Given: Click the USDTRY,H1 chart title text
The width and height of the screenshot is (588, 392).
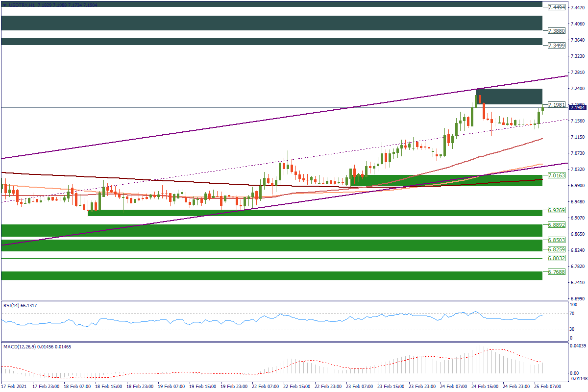Looking at the screenshot, I should pos(22,4).
